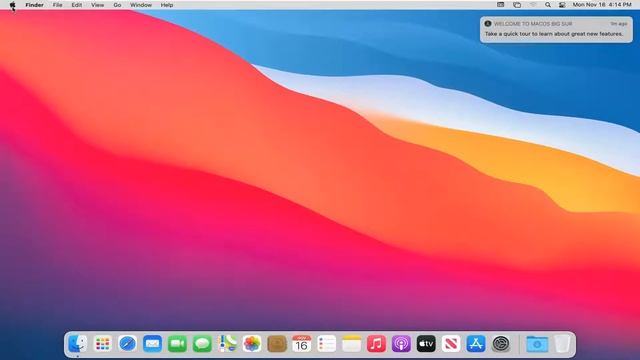The height and width of the screenshot is (360, 640).
Task: Click the screen mirroring menu bar icon
Action: tap(517, 5)
